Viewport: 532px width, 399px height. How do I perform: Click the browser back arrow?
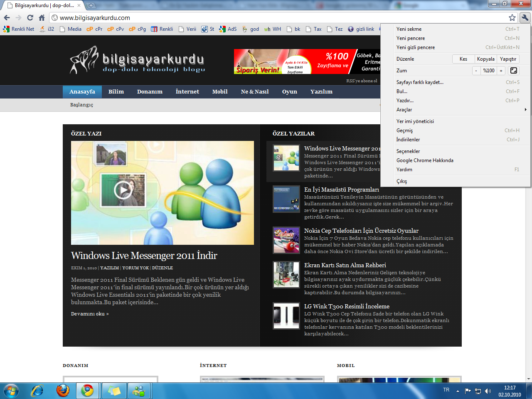[7, 17]
